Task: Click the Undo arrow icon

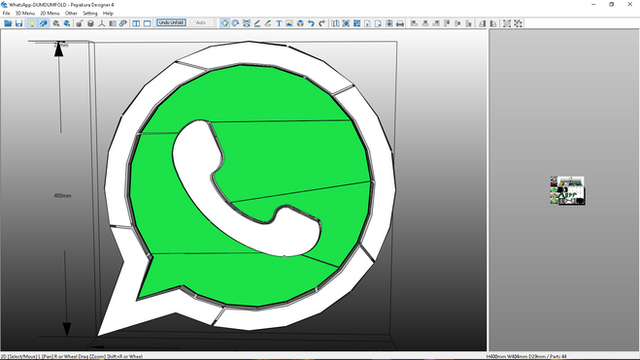Action: click(x=311, y=23)
